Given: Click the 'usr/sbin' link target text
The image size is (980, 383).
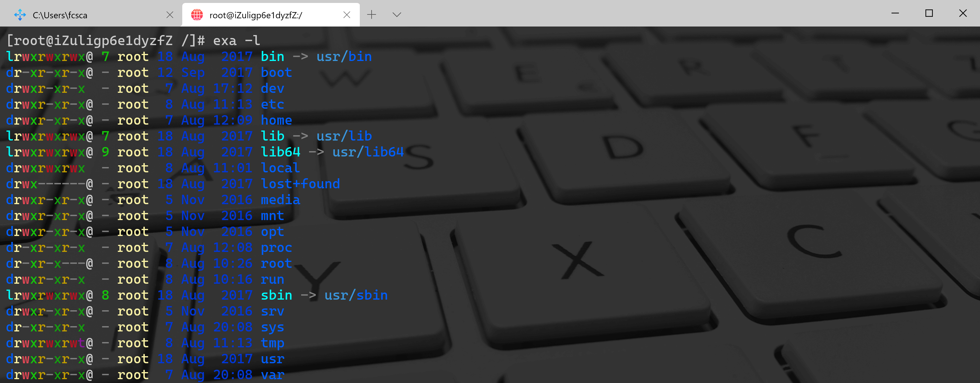Looking at the screenshot, I should 356,295.
